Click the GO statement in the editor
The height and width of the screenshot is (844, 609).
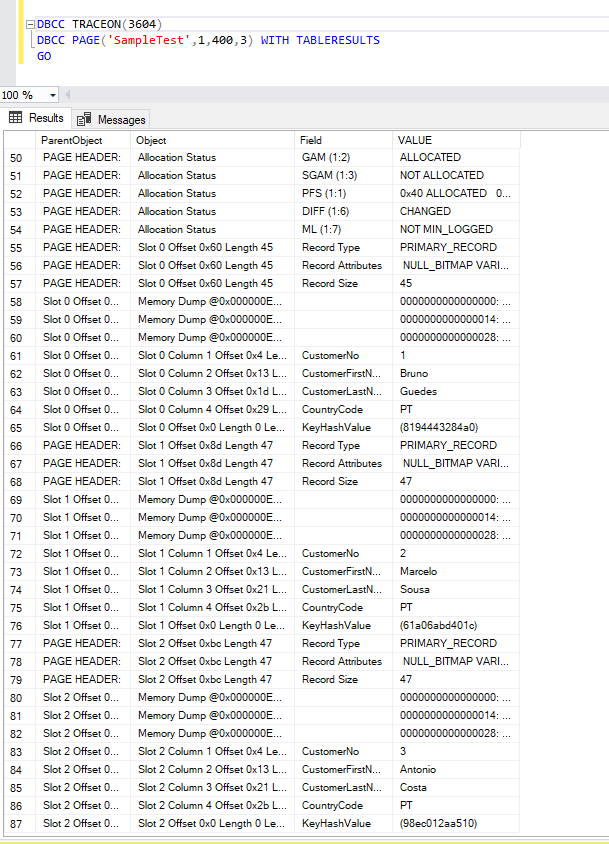click(x=44, y=56)
